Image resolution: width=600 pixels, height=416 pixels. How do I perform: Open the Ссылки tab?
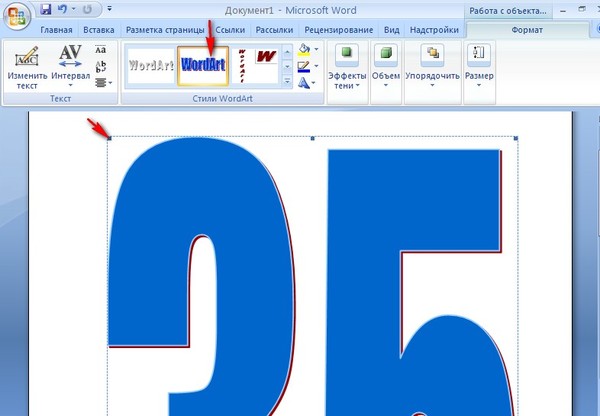pyautogui.click(x=230, y=30)
